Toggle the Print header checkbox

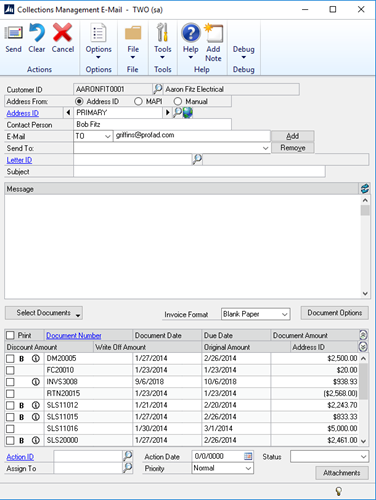[x=11, y=335]
